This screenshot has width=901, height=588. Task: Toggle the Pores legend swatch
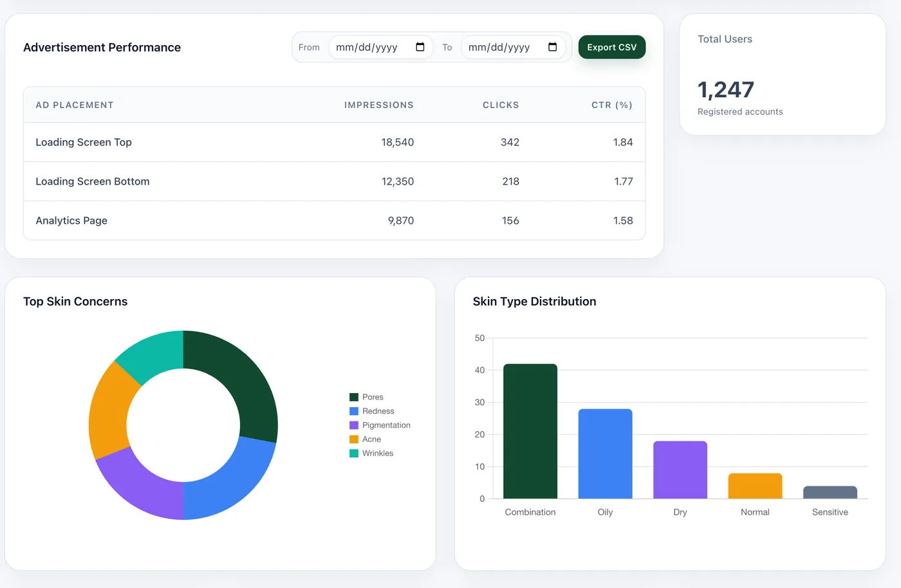[354, 397]
